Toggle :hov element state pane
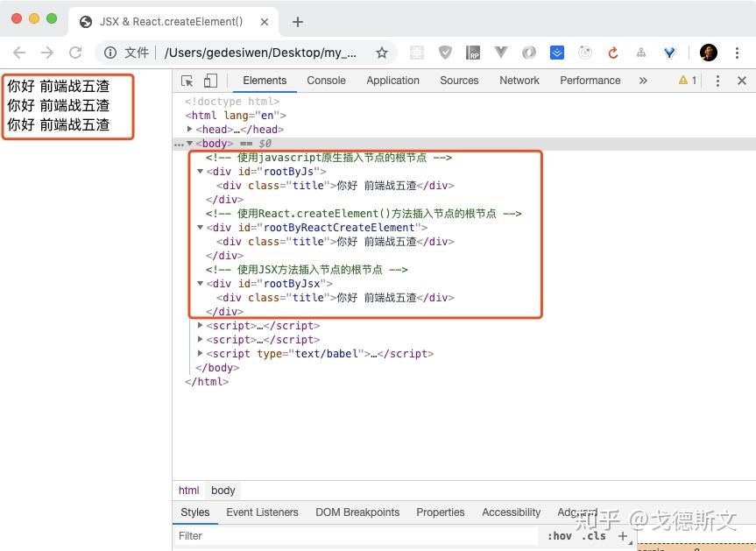This screenshot has height=551, width=756. click(x=559, y=535)
